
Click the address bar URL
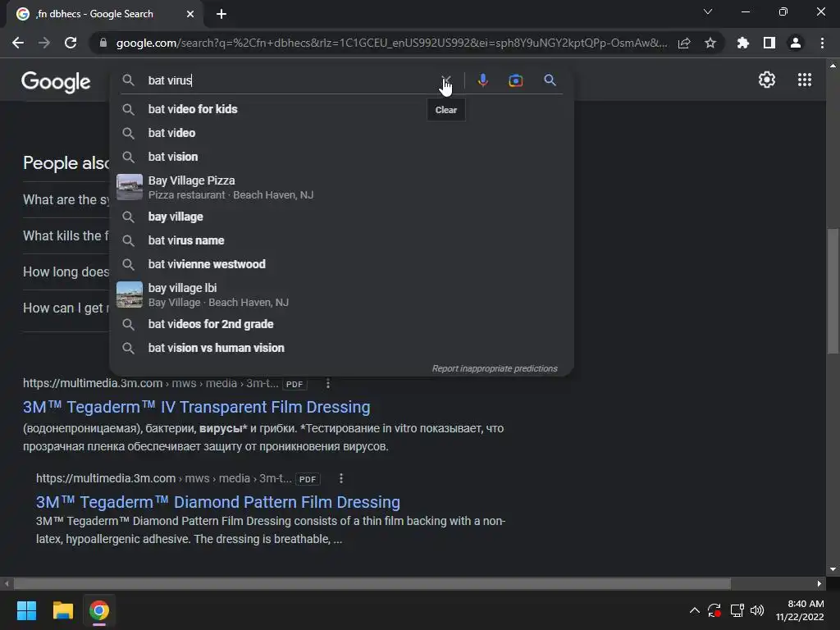click(391, 43)
